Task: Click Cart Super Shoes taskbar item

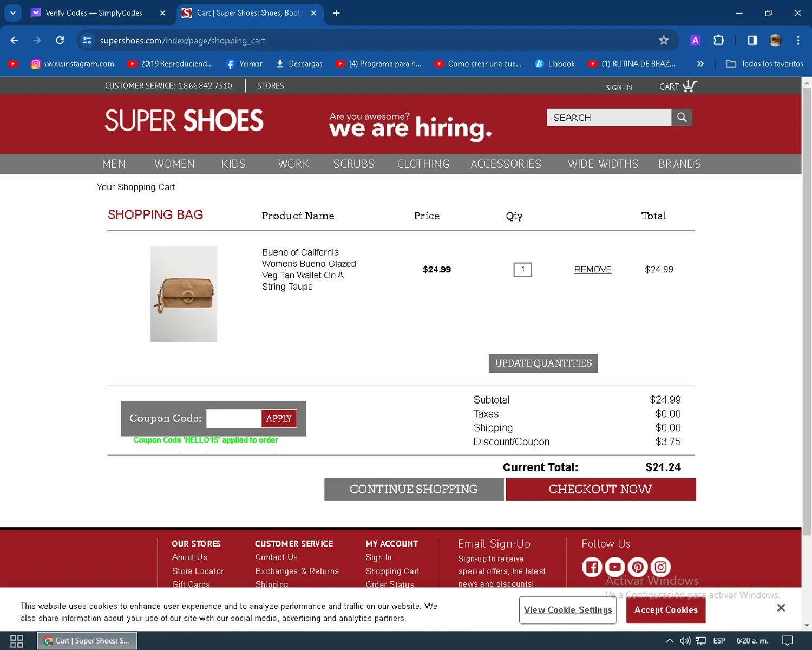Action: coord(87,641)
